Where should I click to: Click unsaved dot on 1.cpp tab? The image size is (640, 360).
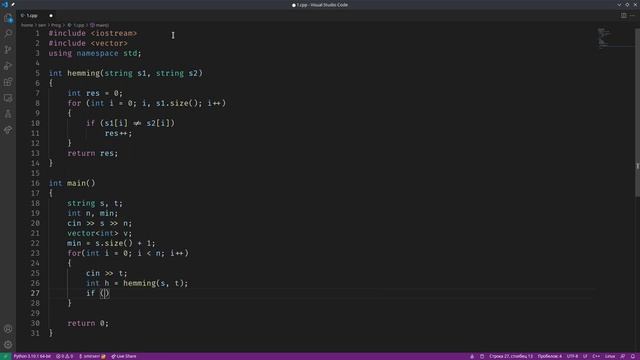tap(51, 16)
